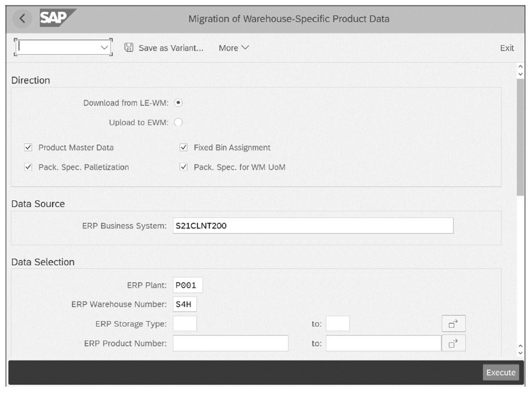Click the ERP Plant input field
Screen dimensions: 532x394
coord(188,285)
